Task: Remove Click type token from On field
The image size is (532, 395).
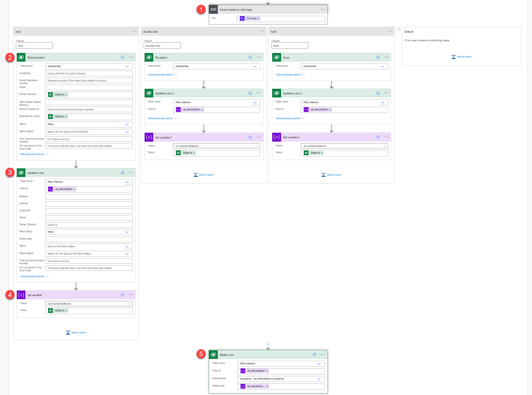Action: click(x=258, y=19)
